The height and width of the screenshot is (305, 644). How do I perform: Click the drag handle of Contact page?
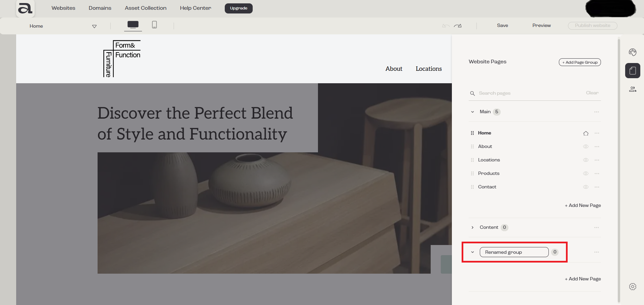472,187
